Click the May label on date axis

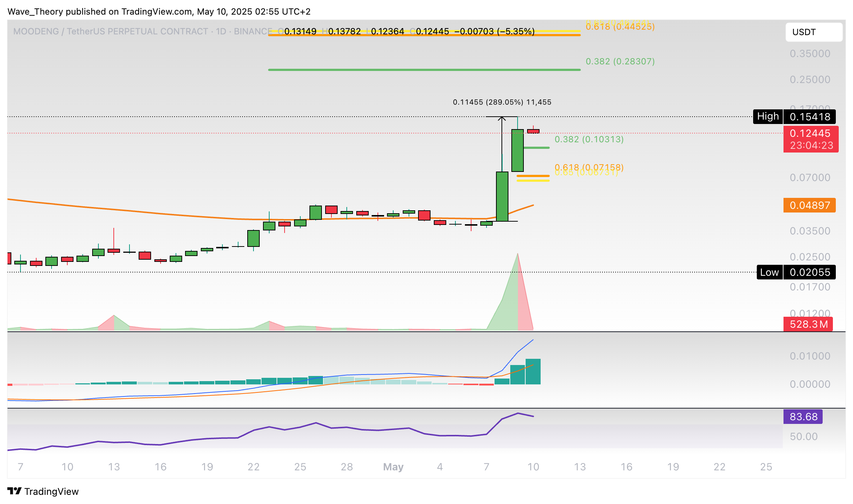pos(393,467)
